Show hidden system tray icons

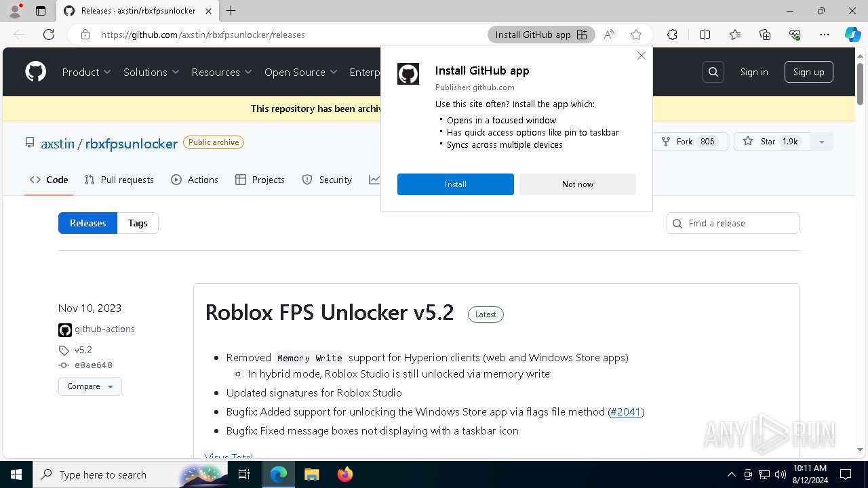tap(731, 474)
